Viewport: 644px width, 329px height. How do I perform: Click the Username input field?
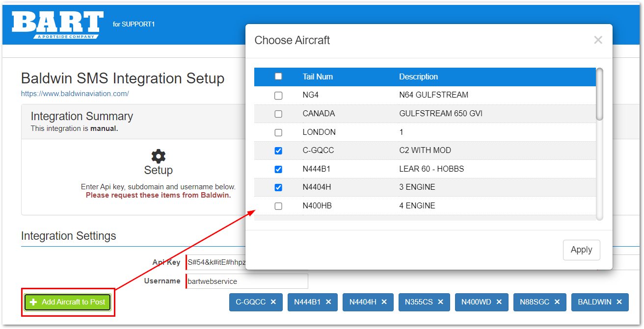pos(247,281)
